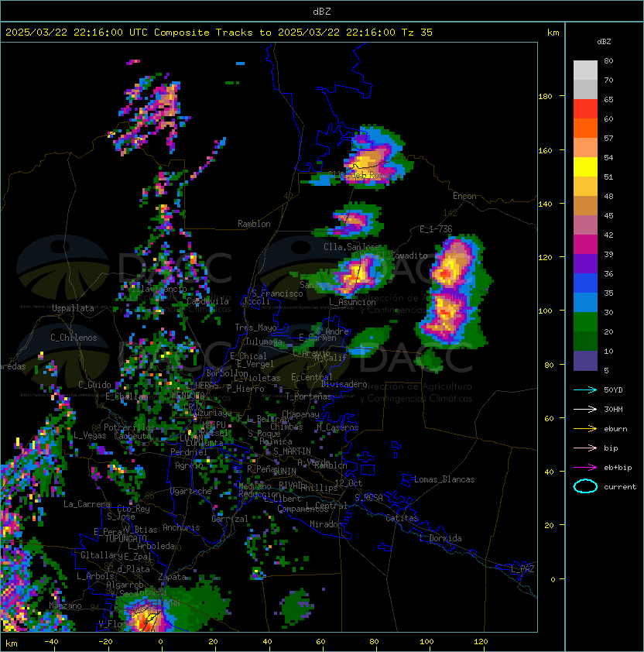Click the 'Encon' place label
Screen dimensions: 644x652
(464, 196)
